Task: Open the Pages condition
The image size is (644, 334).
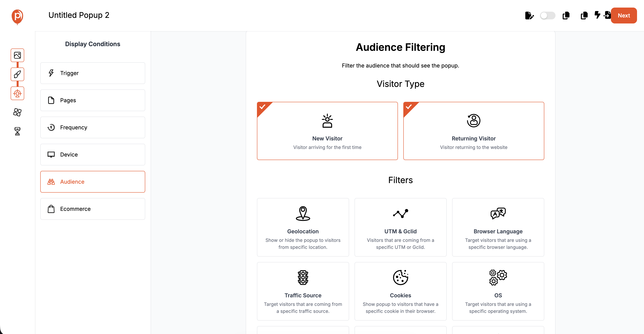Action: [x=93, y=100]
